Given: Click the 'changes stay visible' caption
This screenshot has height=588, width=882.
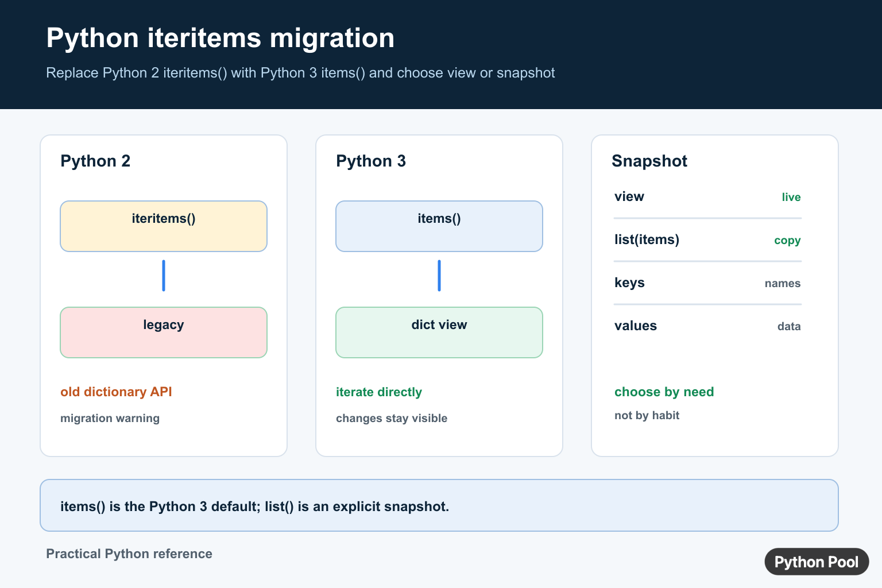Looking at the screenshot, I should tap(392, 418).
